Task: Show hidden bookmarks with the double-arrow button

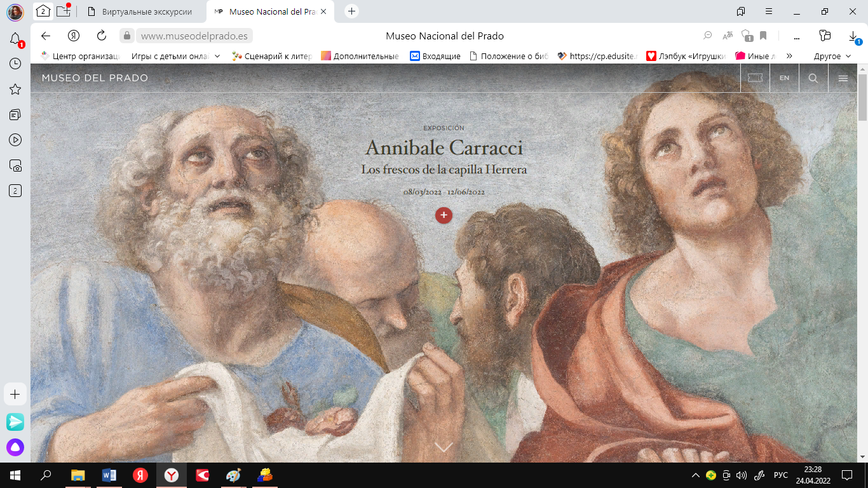Action: (790, 56)
